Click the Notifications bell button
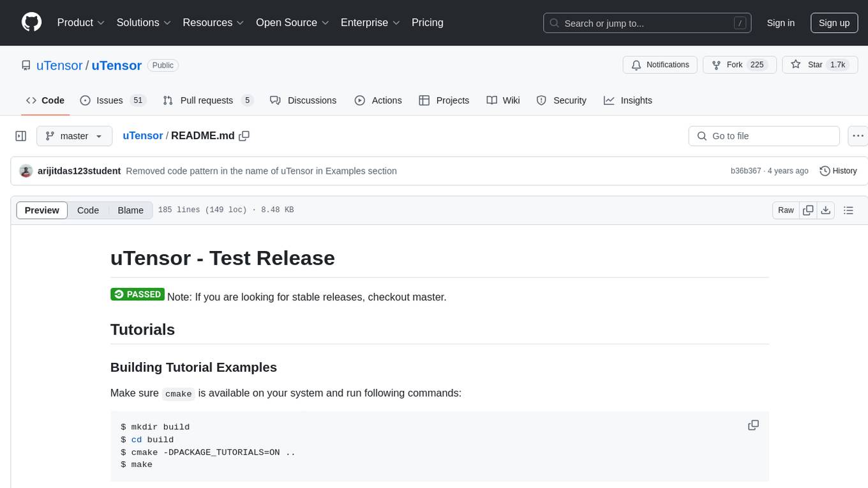868x488 pixels. [660, 65]
